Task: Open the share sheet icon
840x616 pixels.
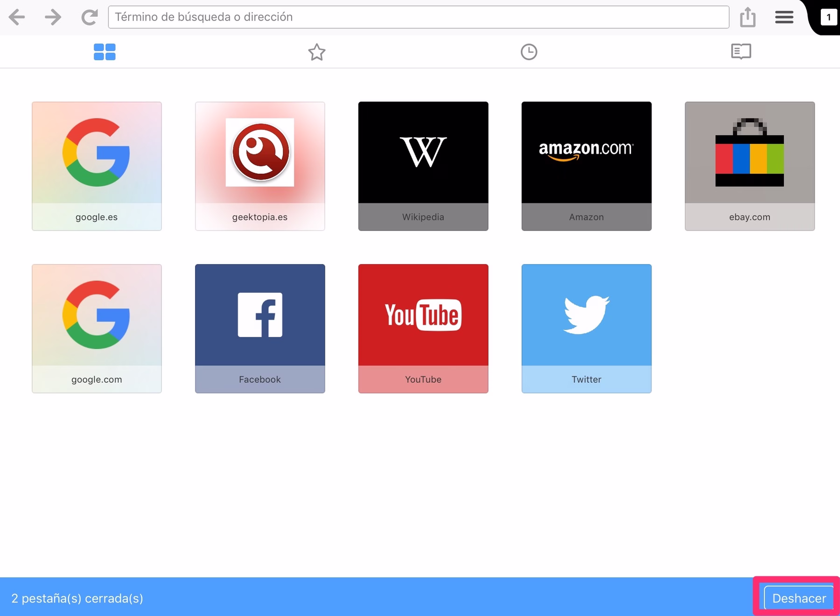Action: [x=748, y=17]
